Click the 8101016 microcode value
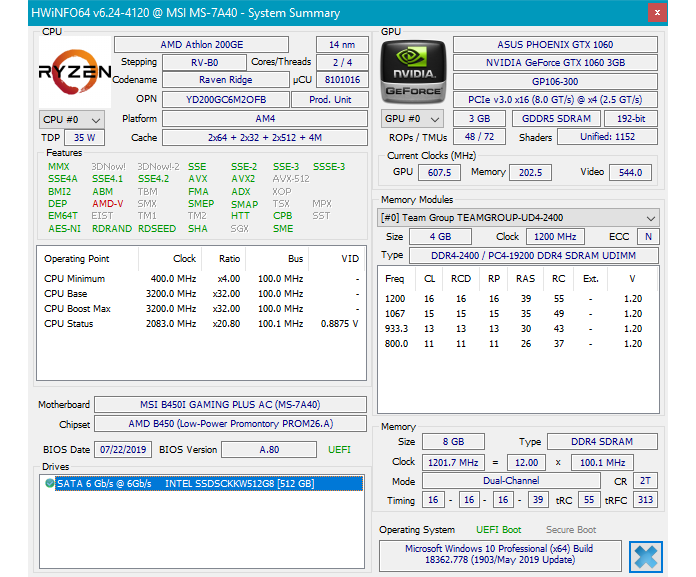The image size is (696, 577). (x=342, y=80)
